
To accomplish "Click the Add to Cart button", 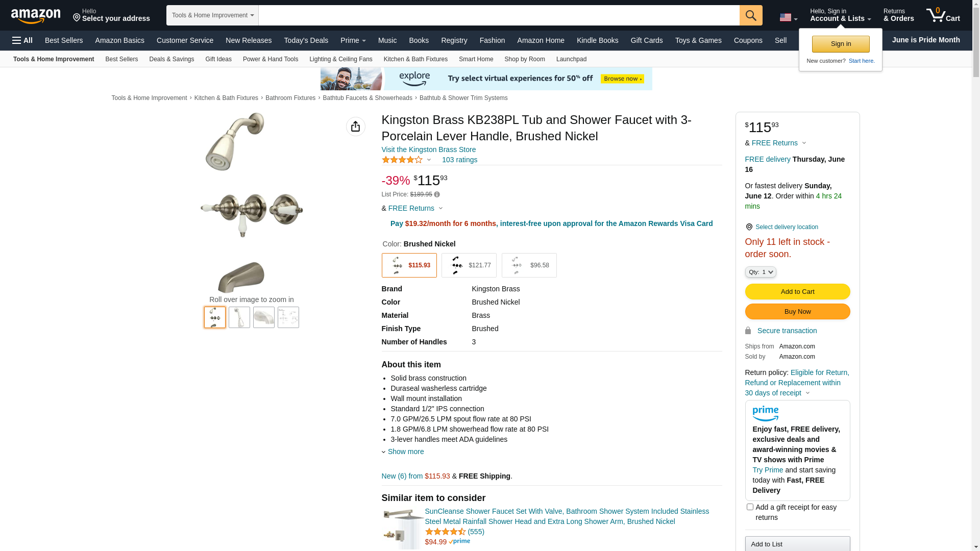I will pos(798,292).
